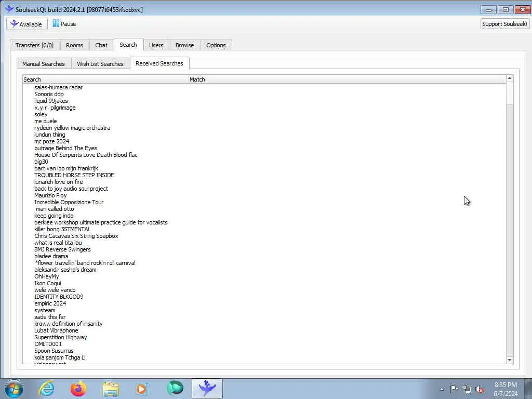Go to the Chat tab
The width and height of the screenshot is (532, 399).
tap(101, 45)
